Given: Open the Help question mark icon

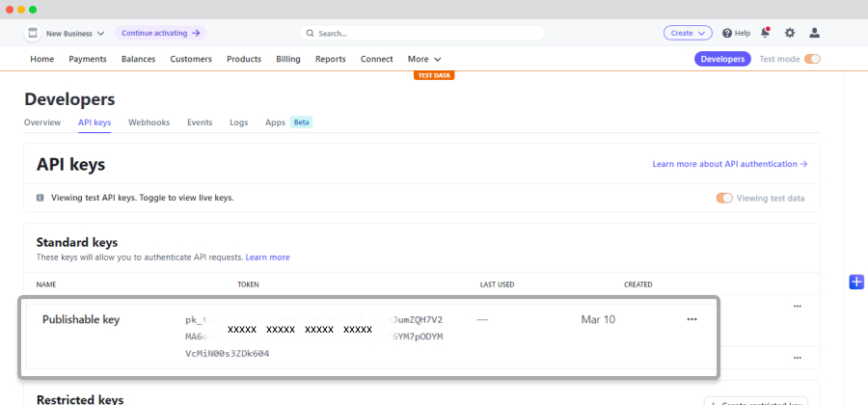Looking at the screenshot, I should click(x=727, y=33).
